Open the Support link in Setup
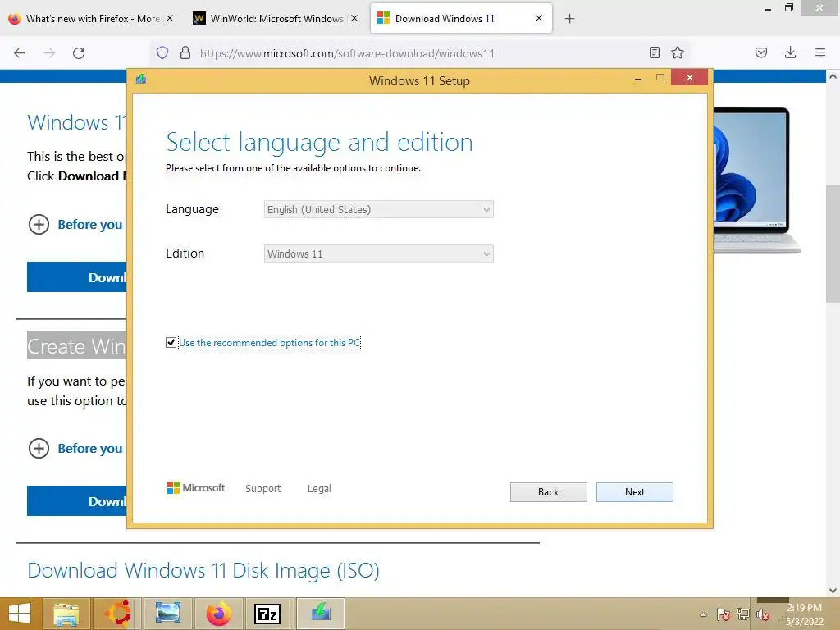Viewport: 840px width, 630px height. click(x=263, y=489)
